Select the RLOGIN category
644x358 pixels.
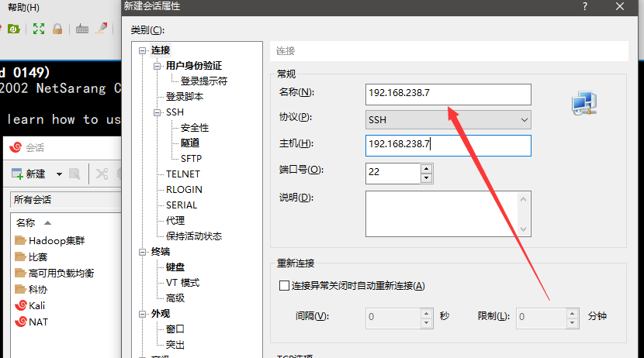pyautogui.click(x=184, y=190)
